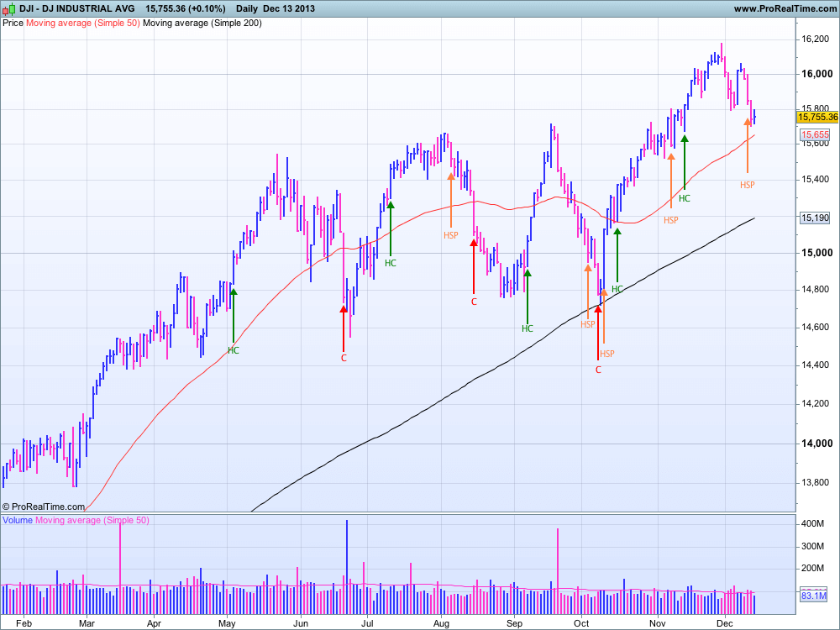The width and height of the screenshot is (840, 630).
Task: Click the 15,000 price axis label
Action: pyautogui.click(x=816, y=252)
